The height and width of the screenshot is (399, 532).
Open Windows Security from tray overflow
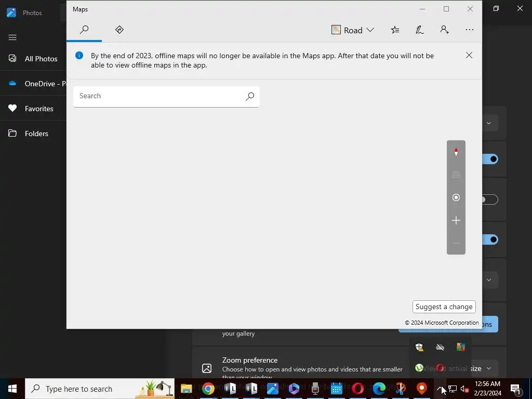pyautogui.click(x=419, y=347)
